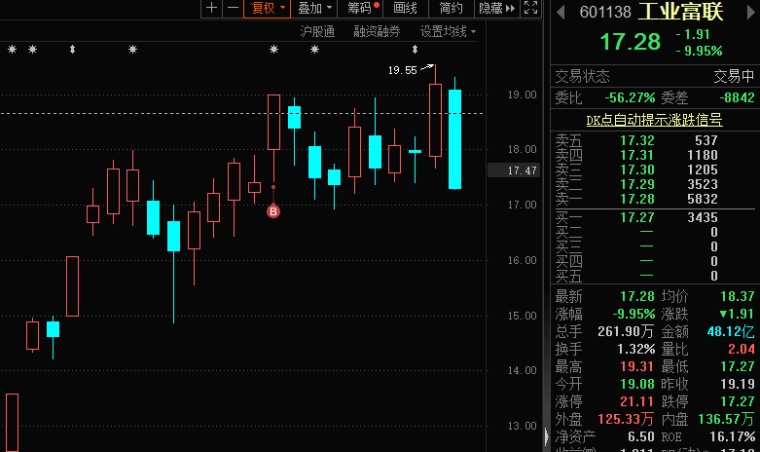The image size is (760, 452).
Task: Select 买一 bid price 17.27
Action: [x=637, y=218]
